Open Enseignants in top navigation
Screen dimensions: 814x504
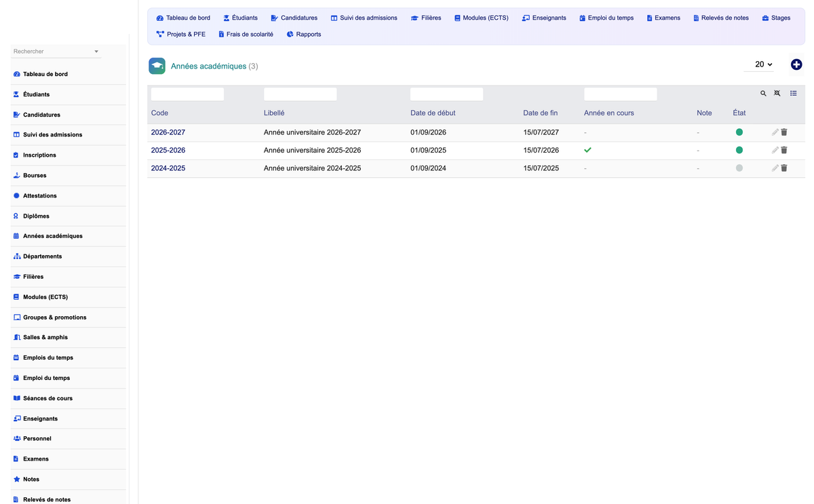[x=544, y=18]
